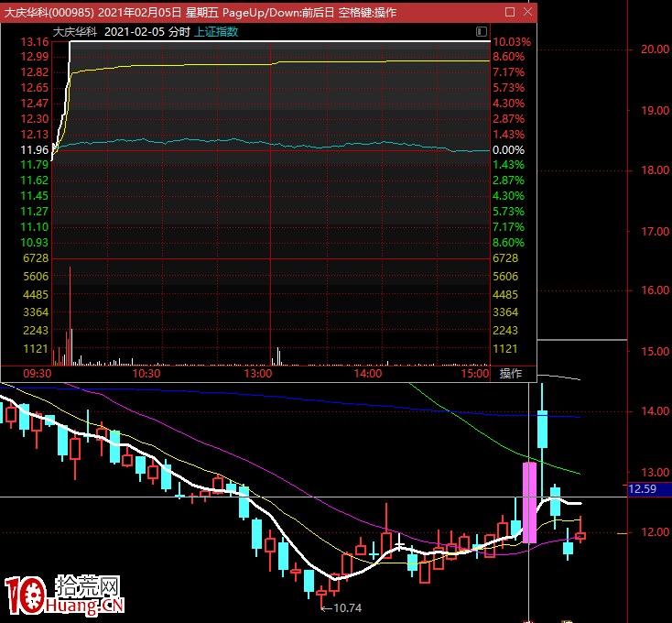Select the highlighted pink candlestick on K-line chart
672x623 pixels.
click(529, 502)
